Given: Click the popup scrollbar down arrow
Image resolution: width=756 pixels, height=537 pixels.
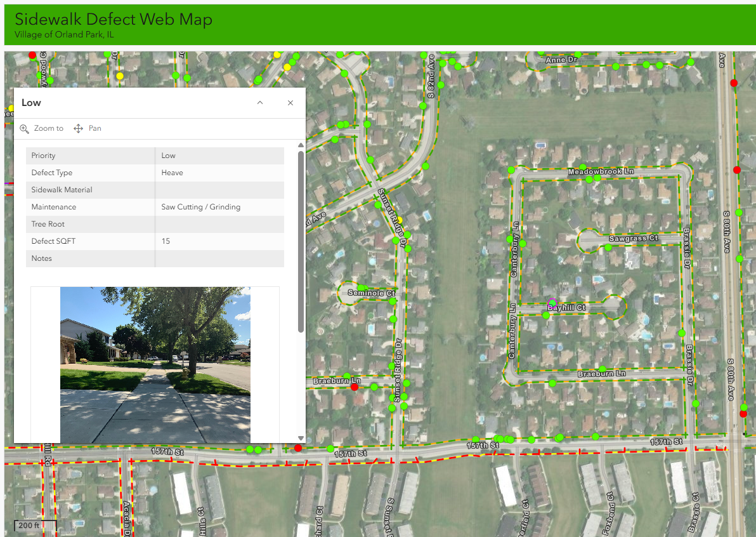Looking at the screenshot, I should pos(301,438).
